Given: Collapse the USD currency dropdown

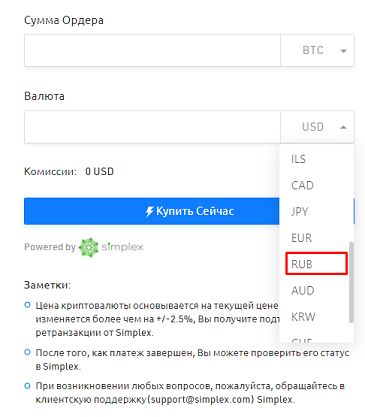Looking at the screenshot, I should click(x=317, y=127).
